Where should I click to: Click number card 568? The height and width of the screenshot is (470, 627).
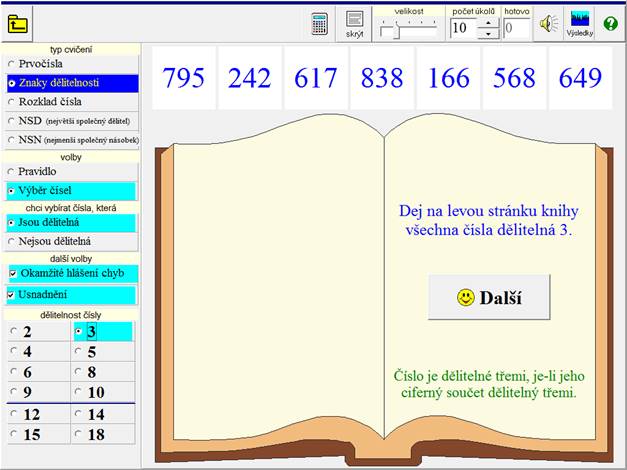click(514, 78)
